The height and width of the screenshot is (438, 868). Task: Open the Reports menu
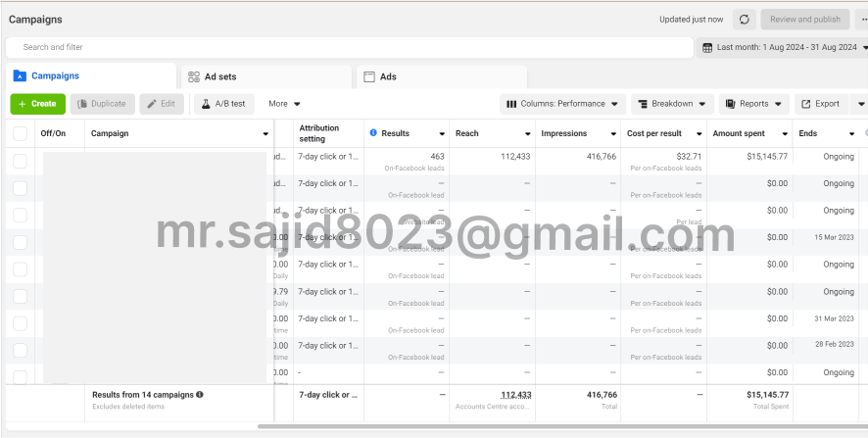(753, 104)
